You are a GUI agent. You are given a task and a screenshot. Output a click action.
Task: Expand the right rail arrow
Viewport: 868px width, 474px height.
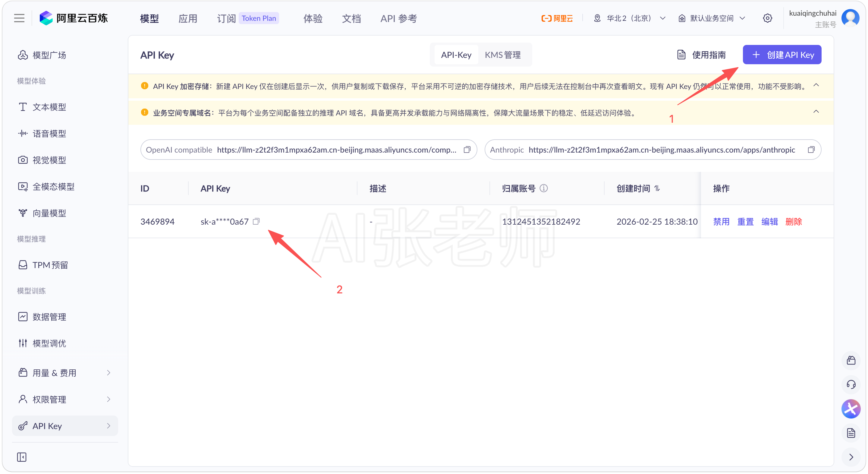point(851,457)
